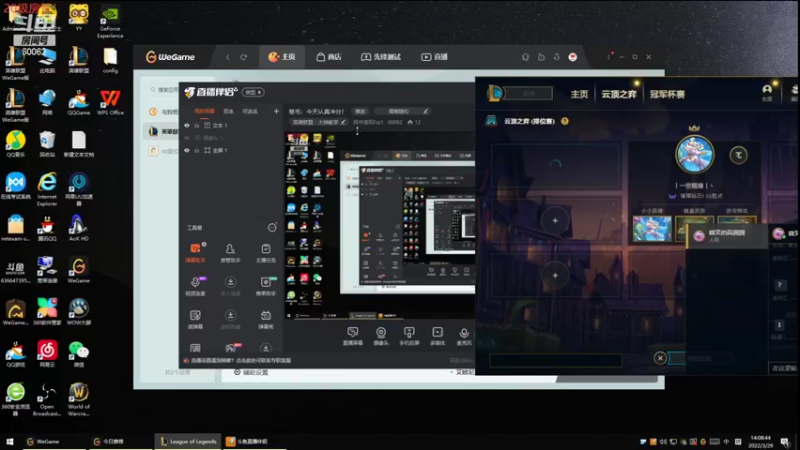Switch to the 可改名 scene tab
Viewport: 800px width, 450px height.
[250, 111]
